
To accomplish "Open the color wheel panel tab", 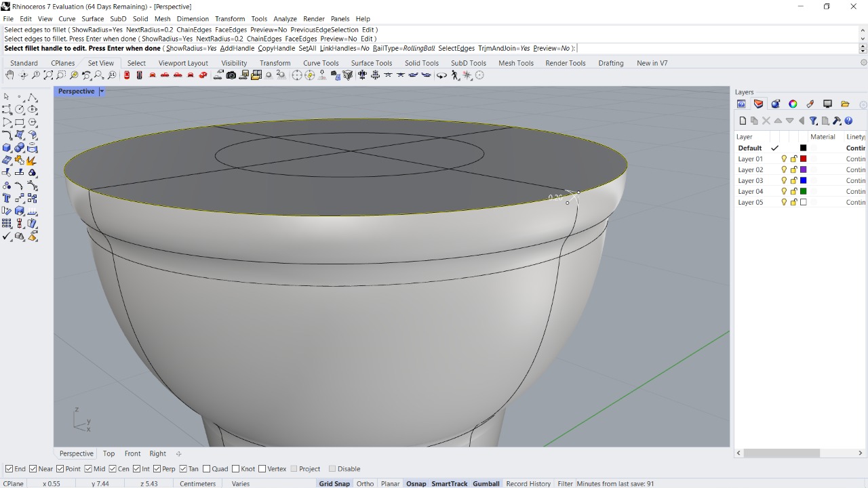I will [793, 104].
